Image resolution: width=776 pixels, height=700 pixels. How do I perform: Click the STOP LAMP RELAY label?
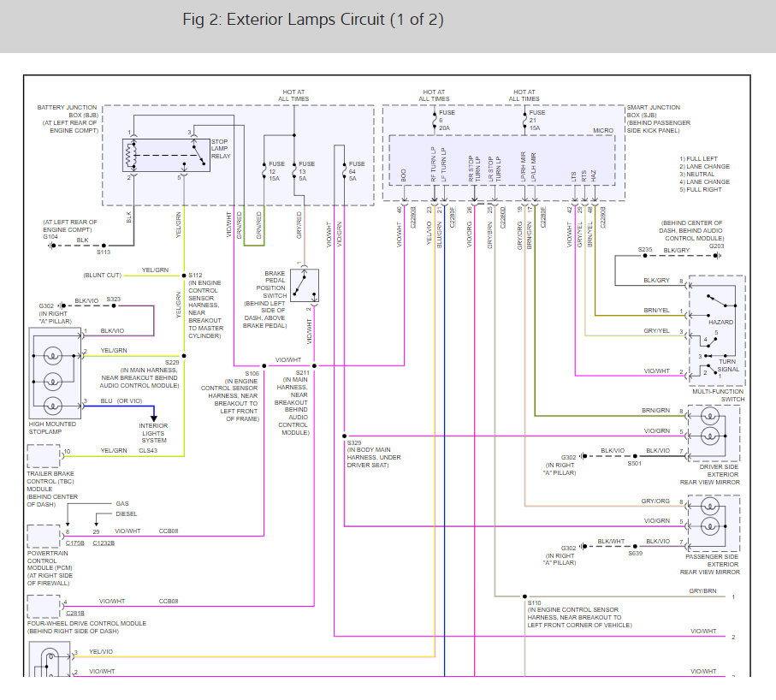click(x=221, y=149)
